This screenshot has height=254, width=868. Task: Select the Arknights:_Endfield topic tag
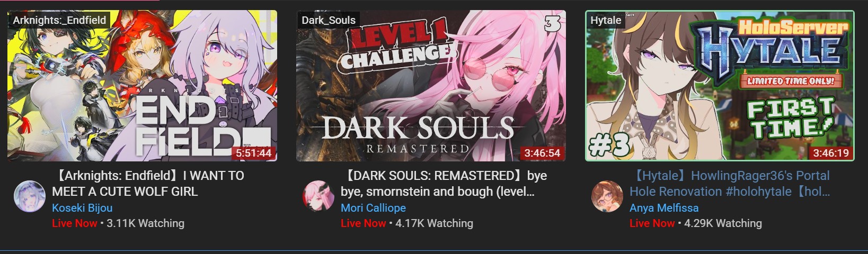(x=59, y=20)
